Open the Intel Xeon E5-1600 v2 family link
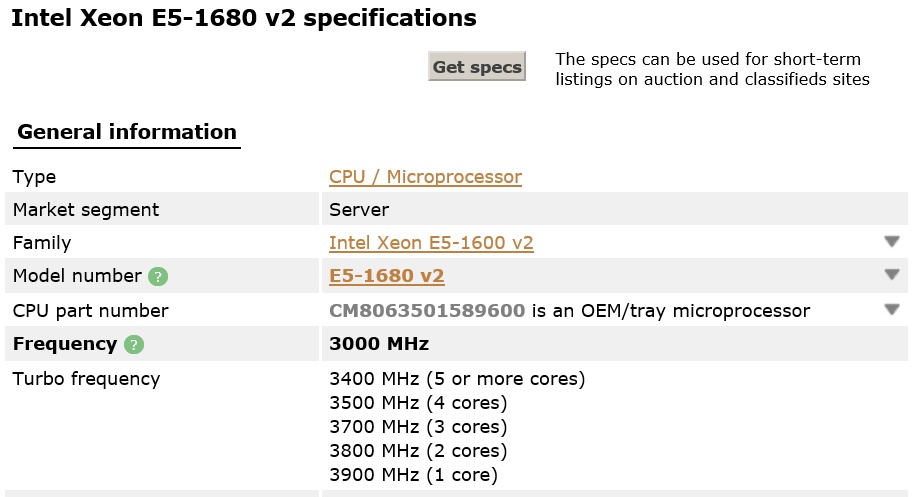913x497 pixels. coord(431,243)
